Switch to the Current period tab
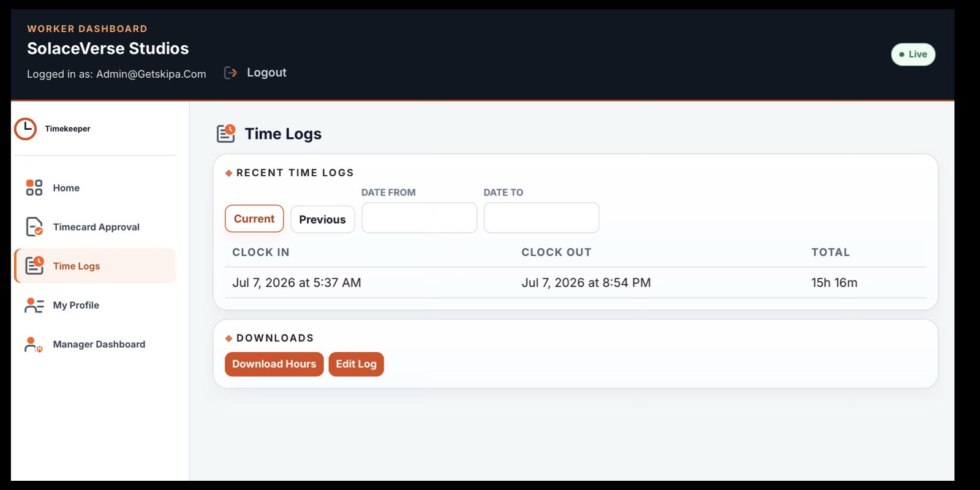The width and height of the screenshot is (980, 490). 254,219
